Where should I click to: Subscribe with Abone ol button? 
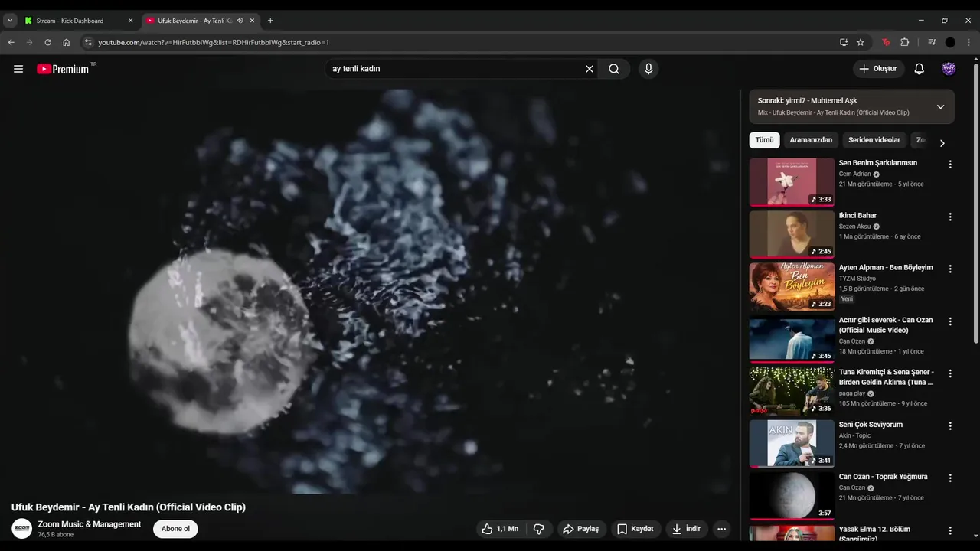[175, 529]
